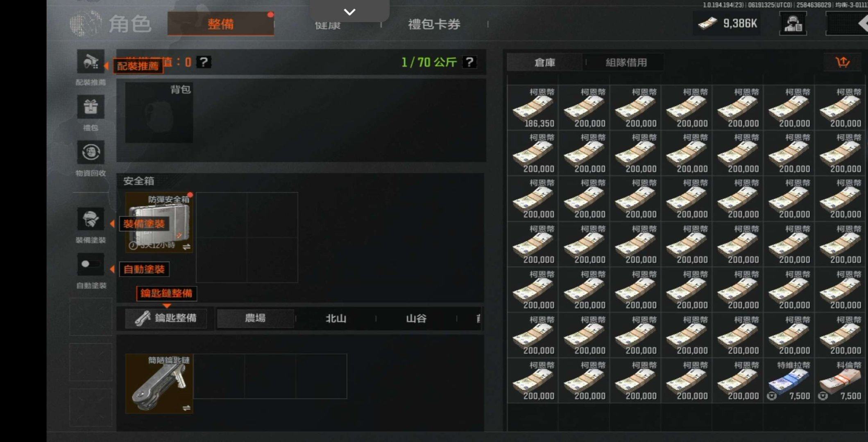This screenshot has width=868, height=442.
Task: Click the swap arrows on 簡陋鑰匙鏈
Action: point(186,408)
